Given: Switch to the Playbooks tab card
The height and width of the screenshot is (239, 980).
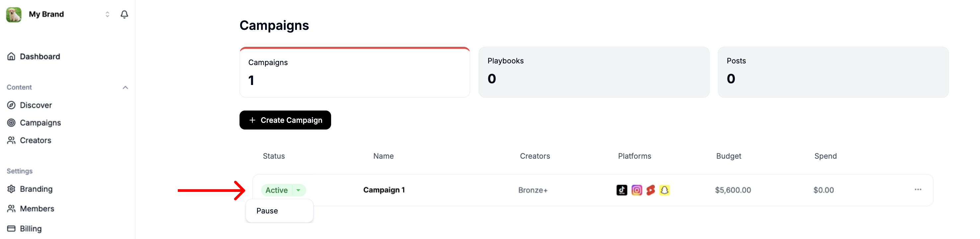Looking at the screenshot, I should (x=594, y=72).
